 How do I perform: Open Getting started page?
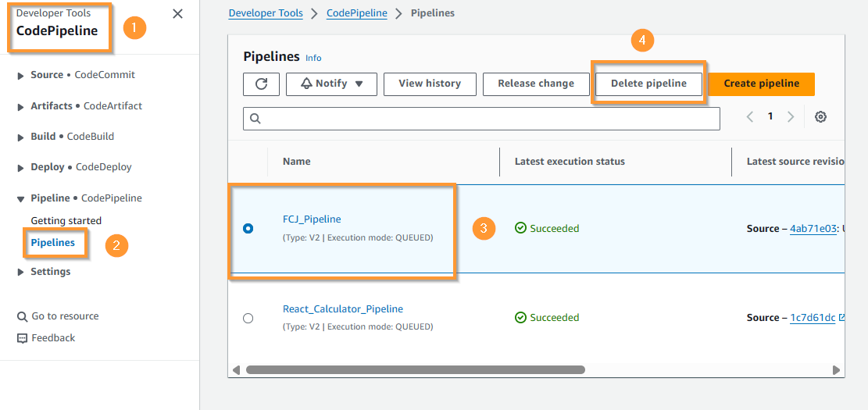tap(66, 221)
